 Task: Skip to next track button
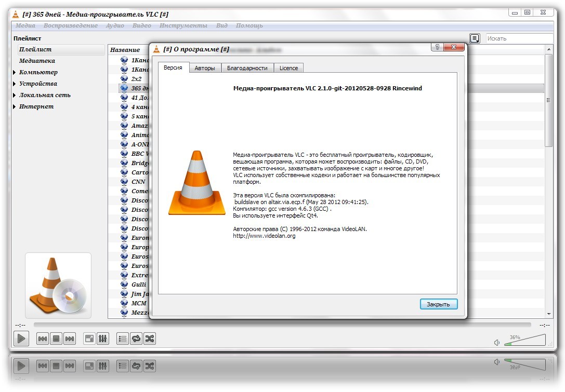point(70,339)
